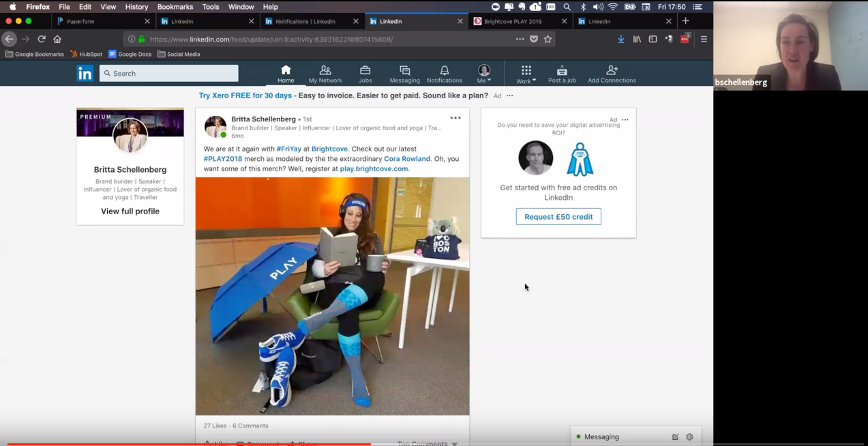Open post options ellipsis menu
The width and height of the screenshot is (868, 446).
[x=455, y=118]
